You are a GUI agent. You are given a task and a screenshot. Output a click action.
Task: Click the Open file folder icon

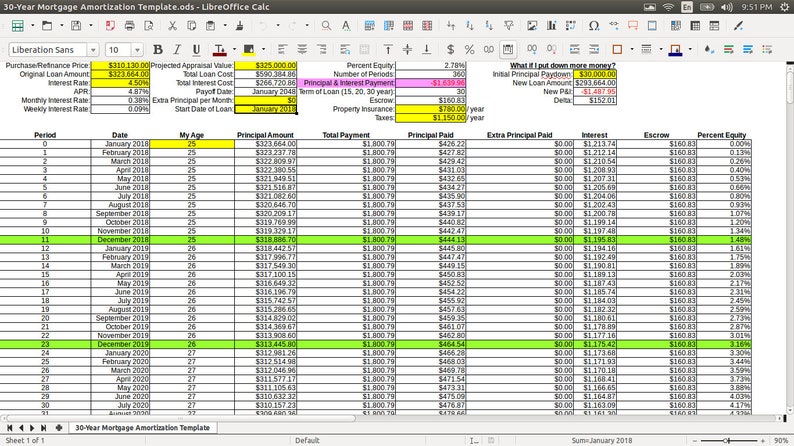click(47, 26)
